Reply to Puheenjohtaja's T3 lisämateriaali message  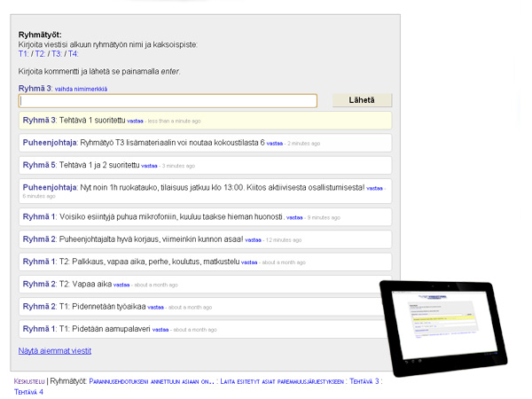pos(276,143)
